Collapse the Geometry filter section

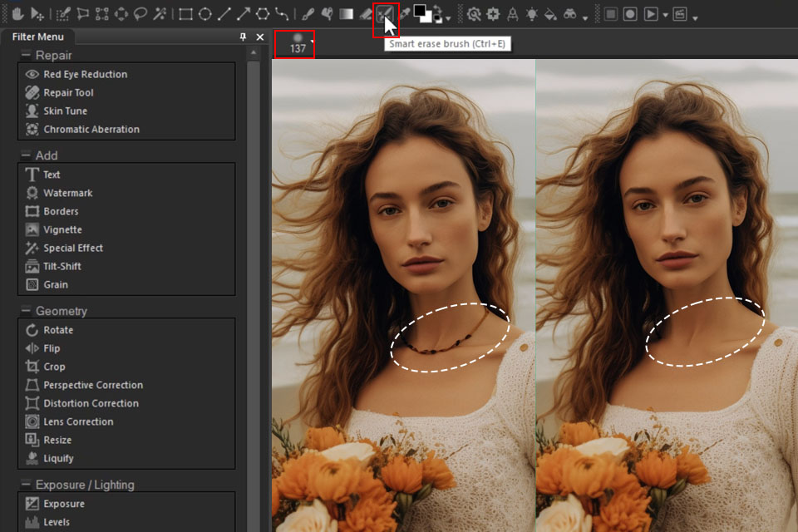[x=25, y=311]
